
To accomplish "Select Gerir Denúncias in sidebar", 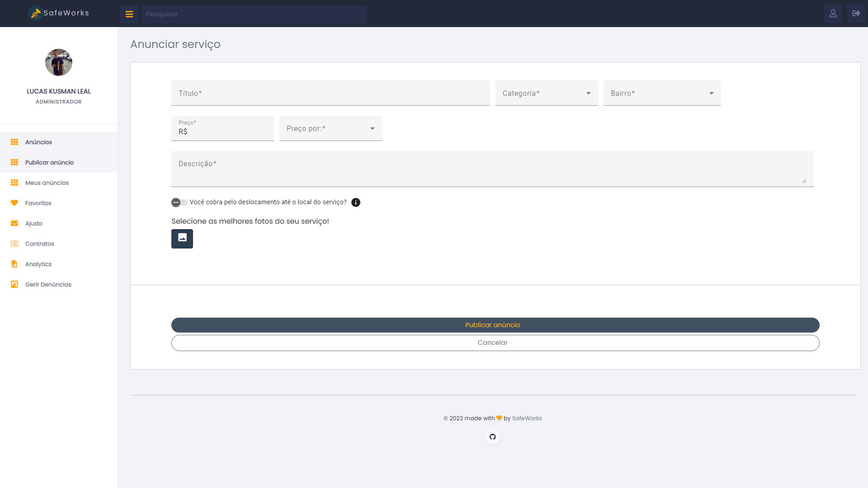I will [48, 285].
